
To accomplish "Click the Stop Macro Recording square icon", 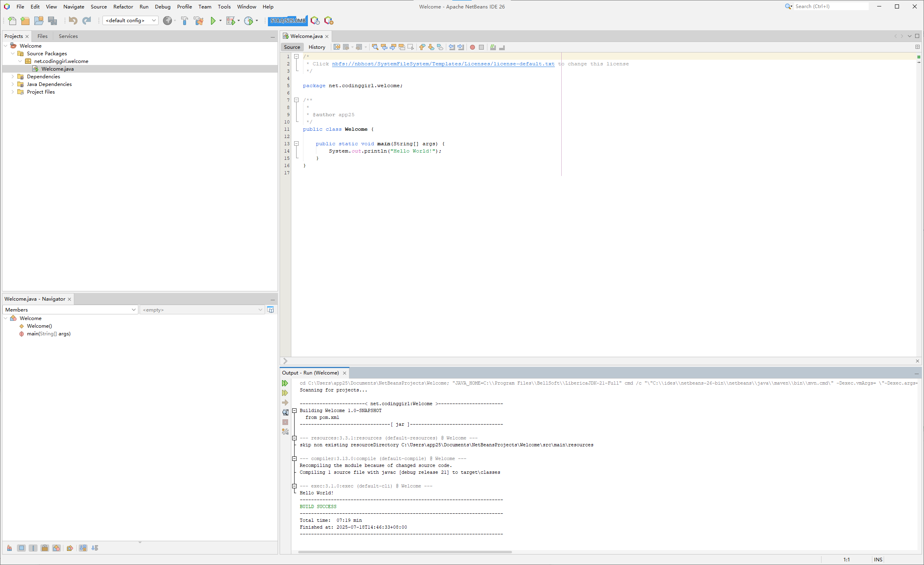I will coord(481,47).
